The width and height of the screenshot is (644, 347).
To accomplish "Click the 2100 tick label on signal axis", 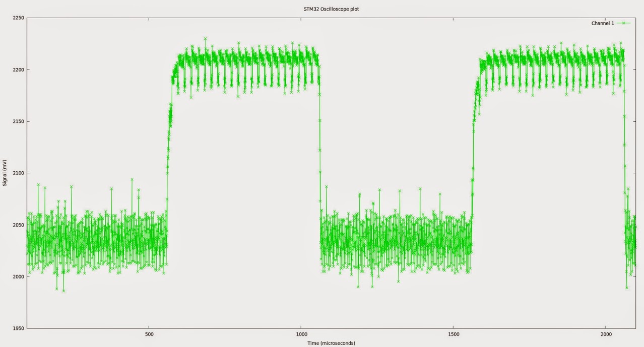I will pos(18,173).
